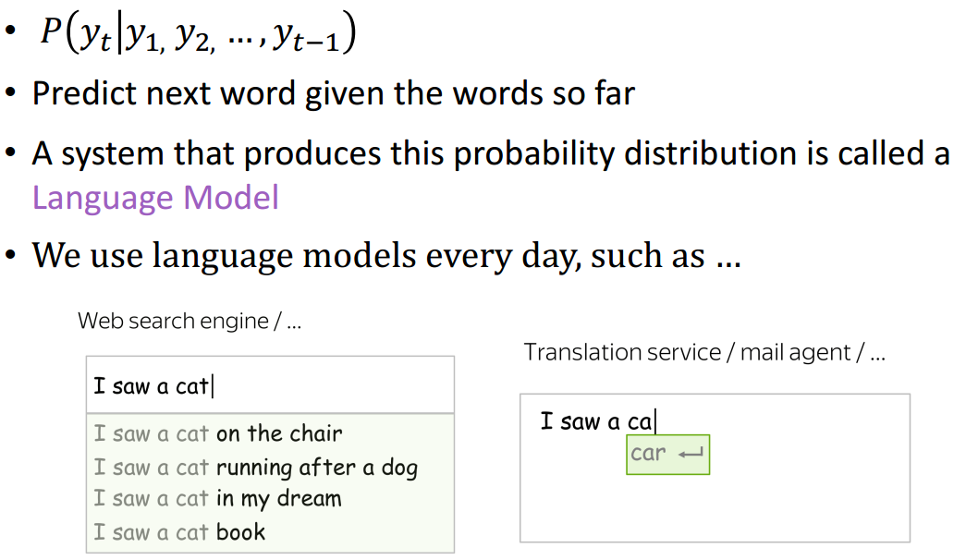Click the enter arrow icon beside car
Image resolution: width=966 pixels, height=560 pixels.
pos(691,454)
